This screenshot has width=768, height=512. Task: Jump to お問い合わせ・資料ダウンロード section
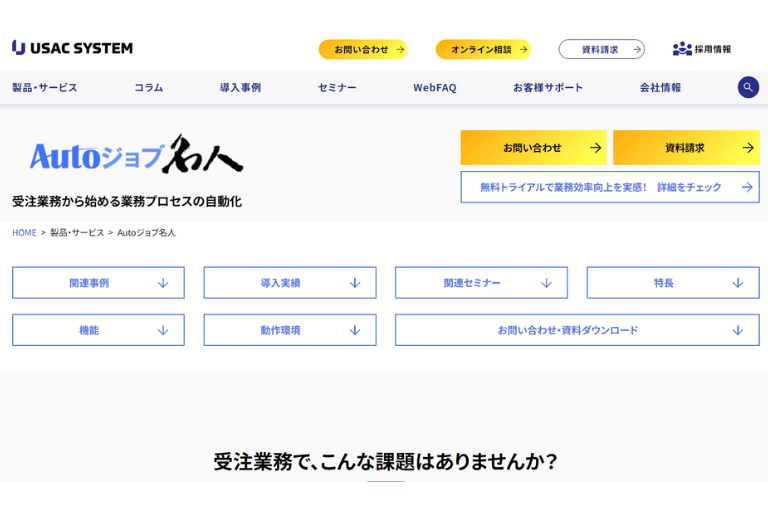click(x=577, y=330)
